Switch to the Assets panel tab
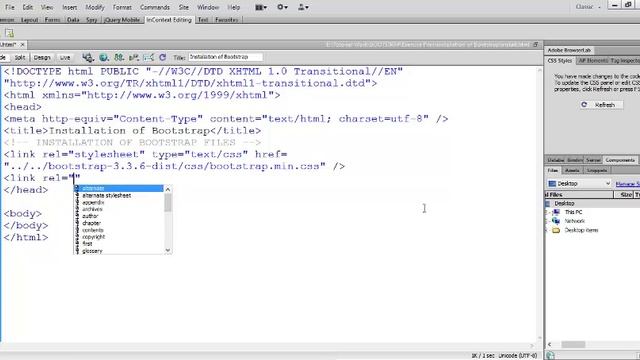The height and width of the screenshot is (360, 640). pos(572,170)
